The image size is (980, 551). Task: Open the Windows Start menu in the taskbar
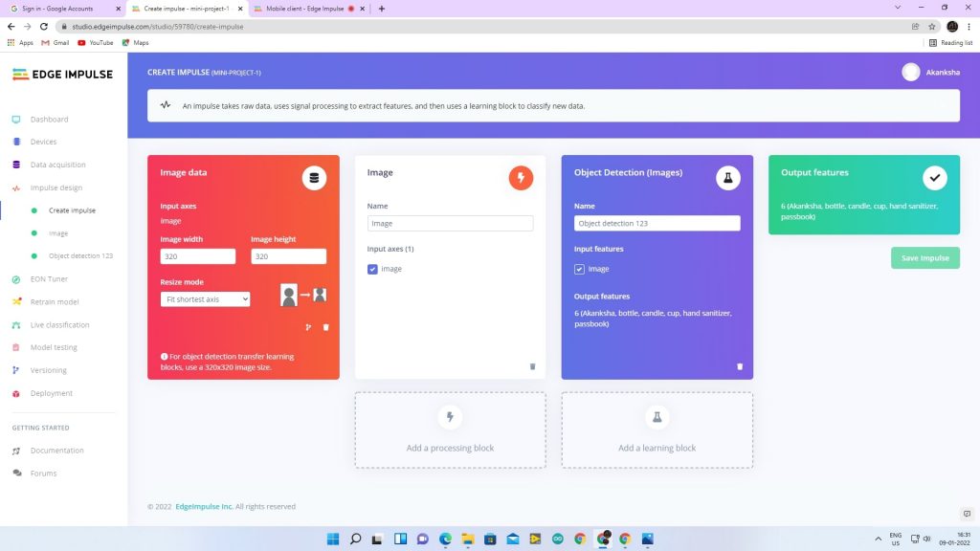click(x=330, y=539)
